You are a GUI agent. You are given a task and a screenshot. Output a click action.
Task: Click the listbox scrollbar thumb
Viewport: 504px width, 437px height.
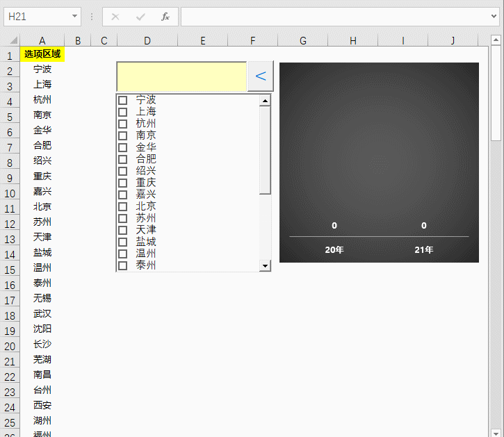coord(265,150)
